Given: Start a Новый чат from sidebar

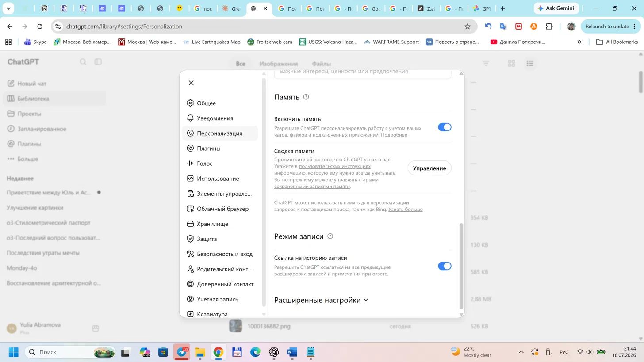Looking at the screenshot, I should click(54, 84).
